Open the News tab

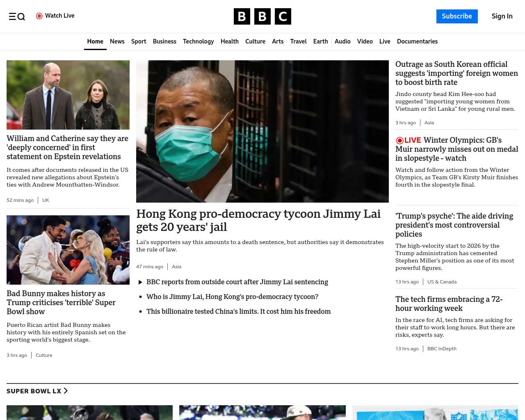point(117,41)
